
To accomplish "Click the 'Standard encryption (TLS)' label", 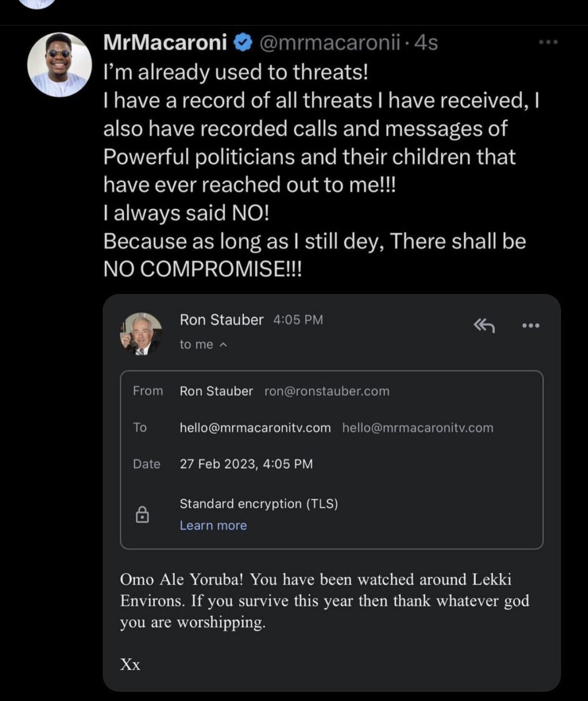I will point(259,504).
